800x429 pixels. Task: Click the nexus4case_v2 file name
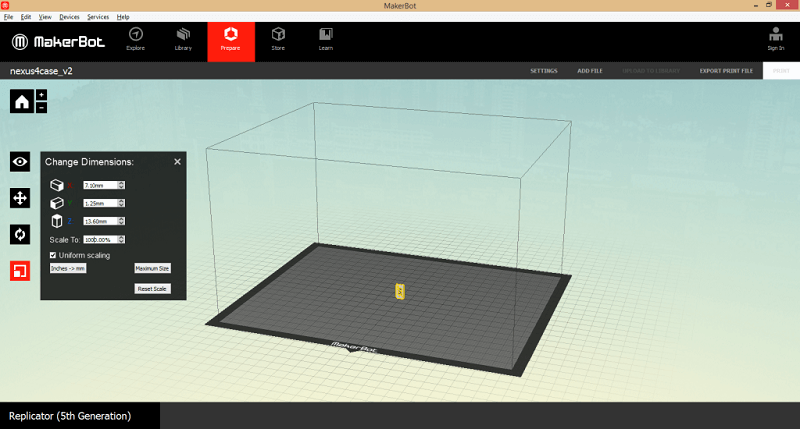point(41,71)
